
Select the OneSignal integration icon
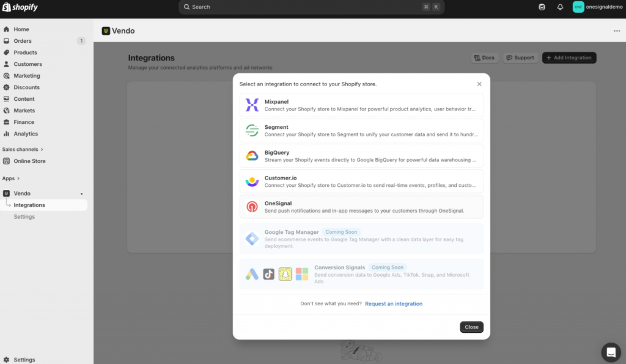coord(252,206)
